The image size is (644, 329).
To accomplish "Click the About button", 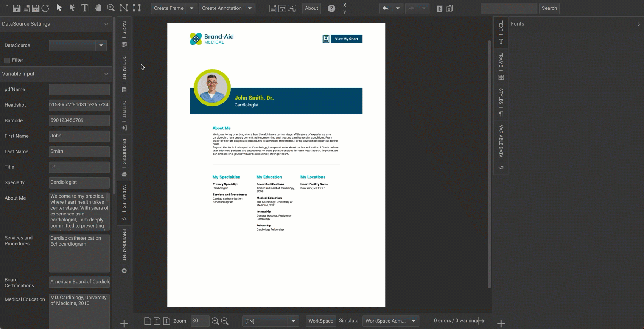I will coord(311,8).
